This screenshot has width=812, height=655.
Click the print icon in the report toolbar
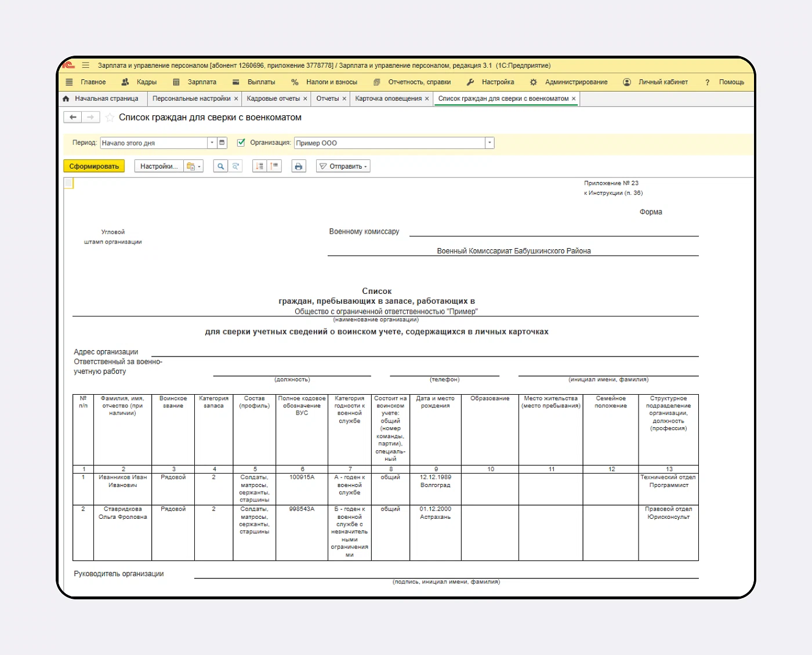(298, 166)
